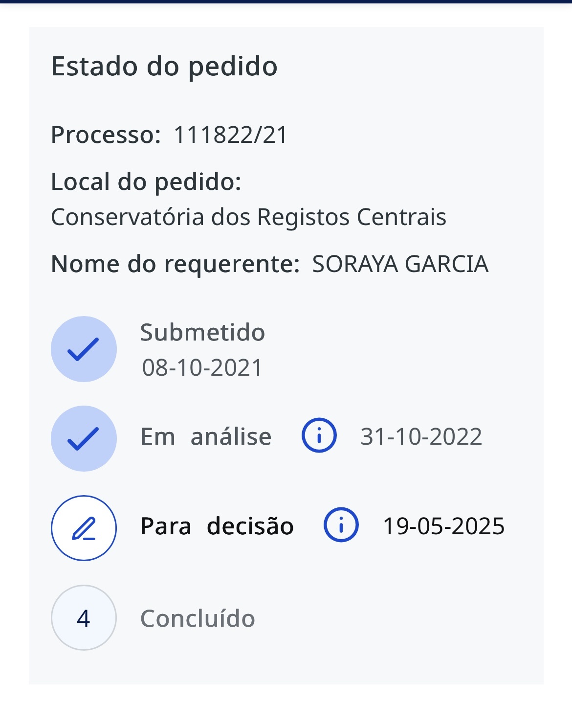Select the Para decisão step label
Screen dimensions: 572x728
tap(217, 526)
